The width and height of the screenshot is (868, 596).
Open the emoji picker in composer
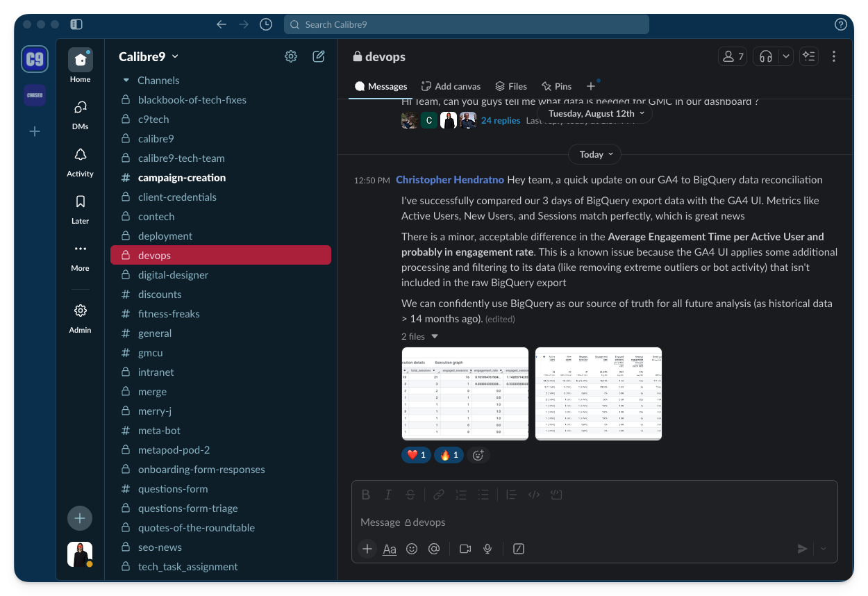[412, 549]
